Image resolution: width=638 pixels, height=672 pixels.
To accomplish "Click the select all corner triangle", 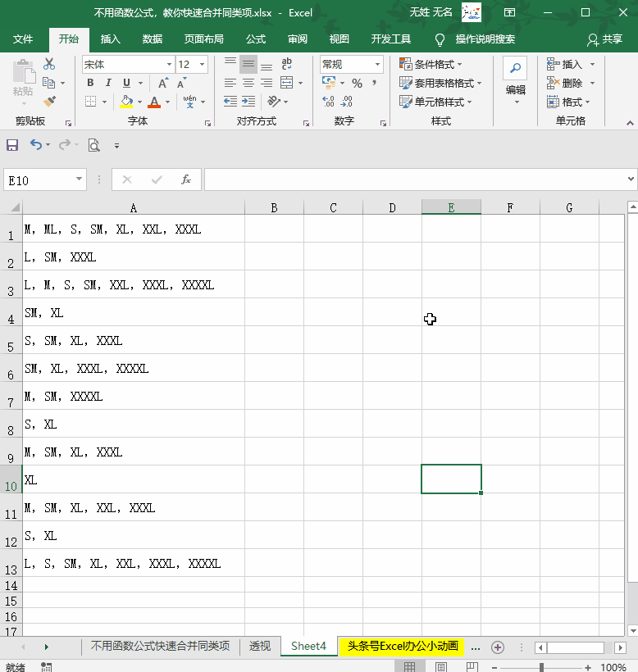I will pyautogui.click(x=14, y=208).
